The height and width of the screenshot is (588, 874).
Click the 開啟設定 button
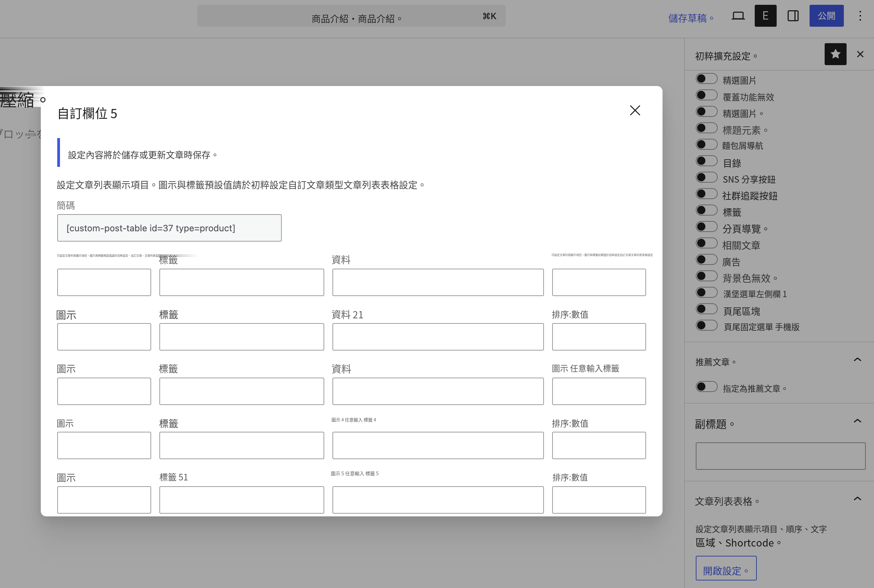pos(726,568)
